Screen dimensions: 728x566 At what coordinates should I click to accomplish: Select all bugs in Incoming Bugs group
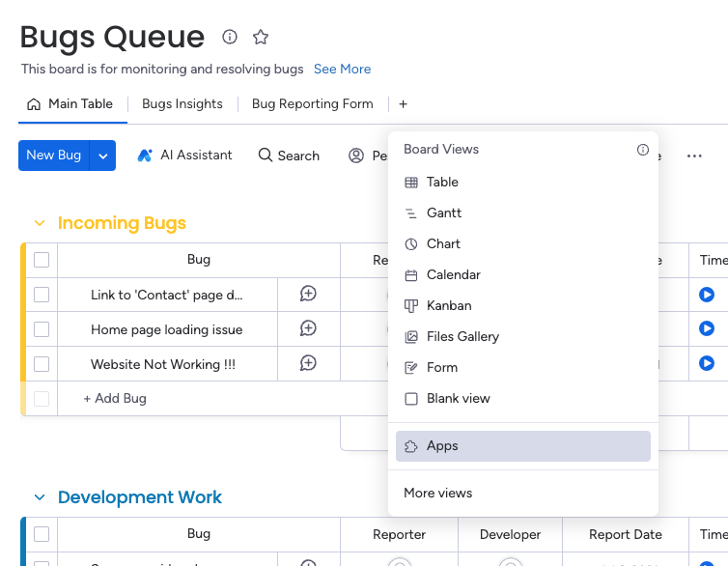(x=42, y=260)
